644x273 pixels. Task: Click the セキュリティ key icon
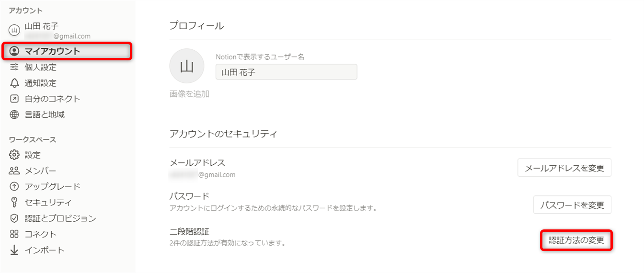pos(14,203)
